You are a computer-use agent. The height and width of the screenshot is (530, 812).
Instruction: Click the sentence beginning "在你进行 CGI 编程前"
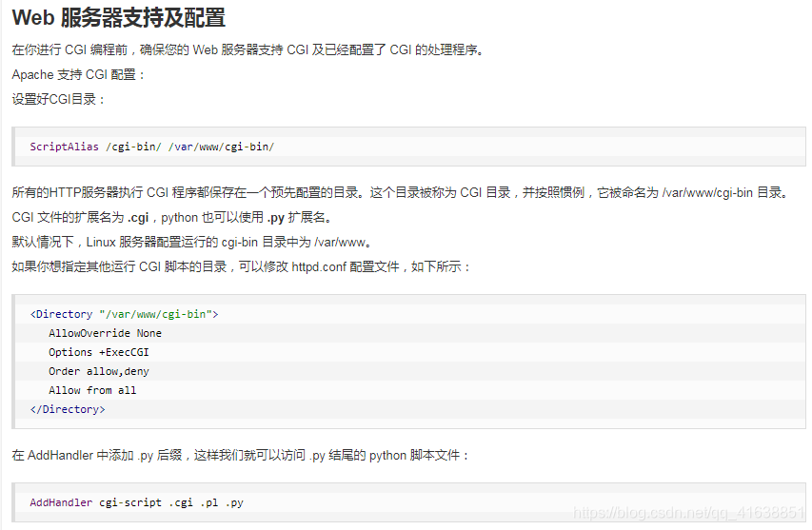pyautogui.click(x=248, y=49)
